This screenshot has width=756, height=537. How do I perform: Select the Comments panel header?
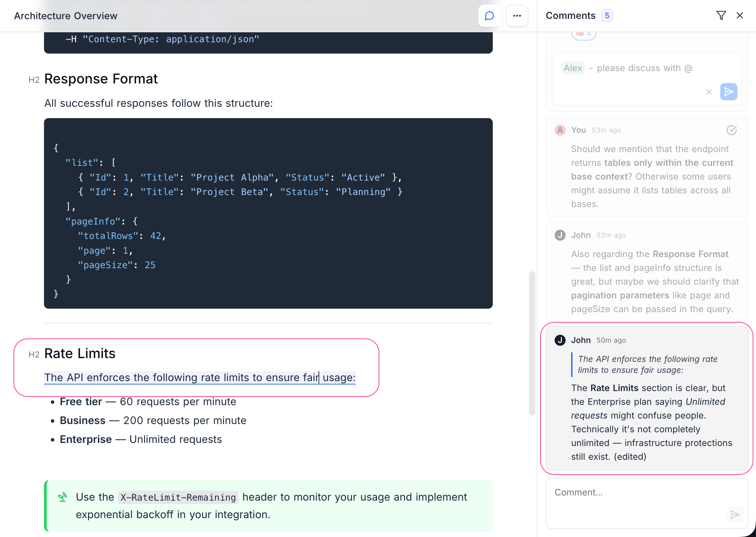click(570, 15)
